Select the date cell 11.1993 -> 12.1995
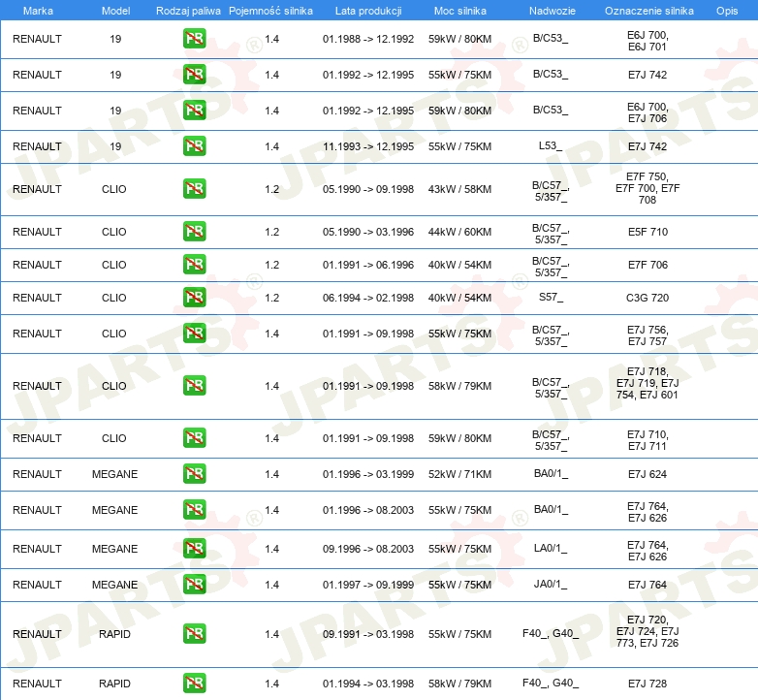The width and height of the screenshot is (758, 700). [368, 146]
